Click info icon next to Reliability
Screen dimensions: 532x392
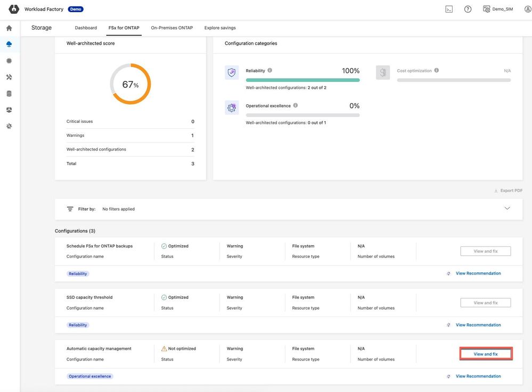click(270, 70)
